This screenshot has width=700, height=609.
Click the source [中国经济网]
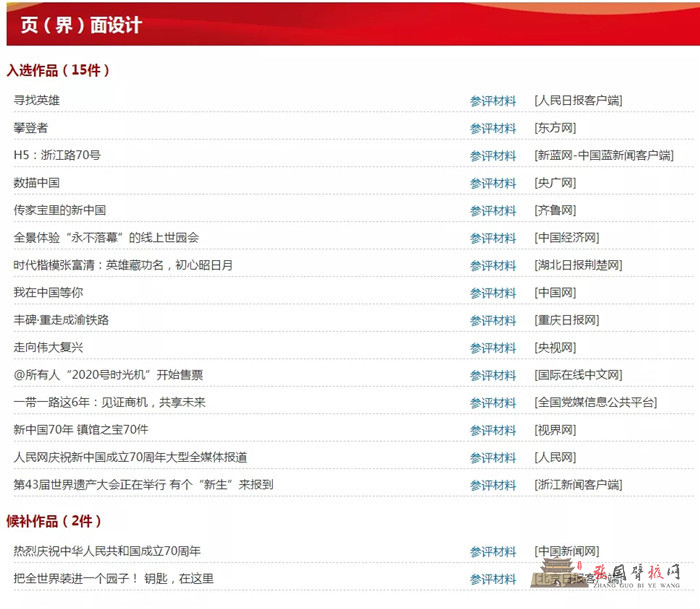[x=567, y=238]
